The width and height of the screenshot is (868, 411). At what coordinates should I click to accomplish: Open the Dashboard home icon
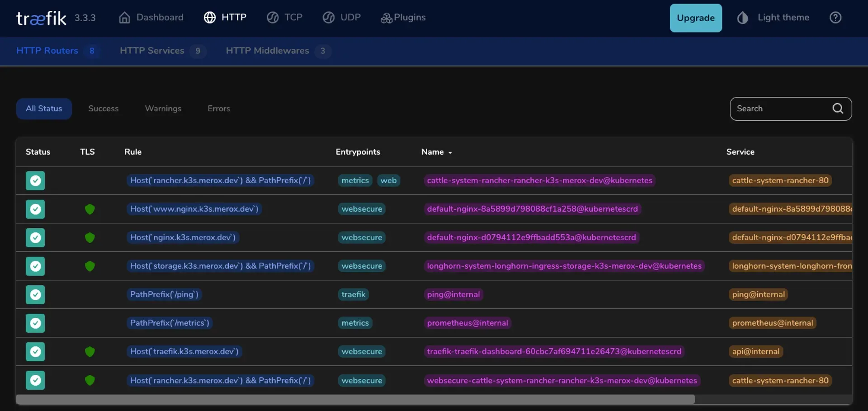[x=125, y=17]
